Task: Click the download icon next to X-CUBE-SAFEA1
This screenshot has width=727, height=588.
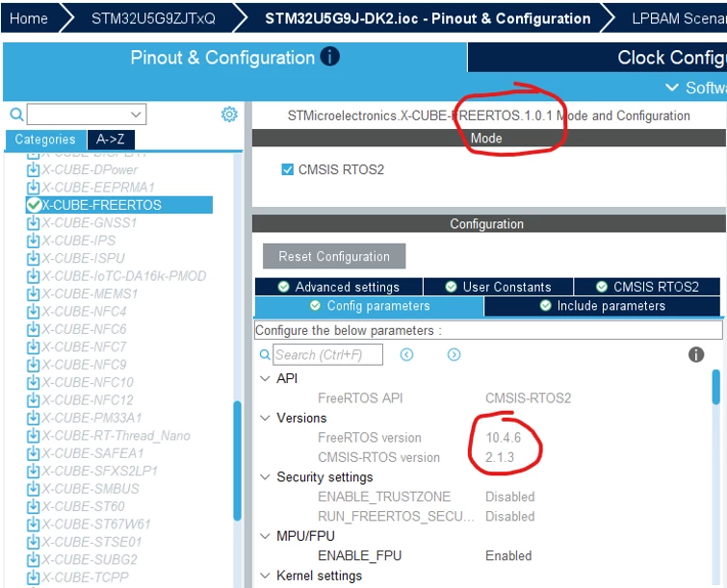Action: click(33, 453)
